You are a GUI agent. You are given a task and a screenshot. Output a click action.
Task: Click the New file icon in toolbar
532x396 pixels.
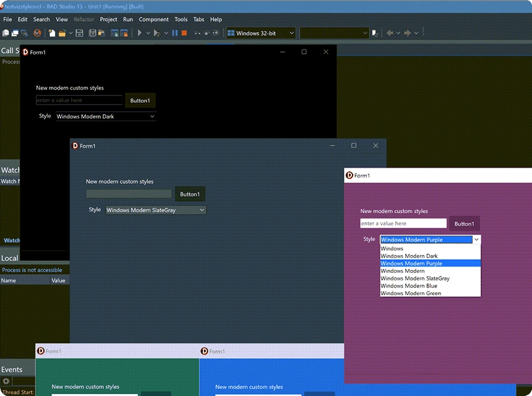[52, 33]
